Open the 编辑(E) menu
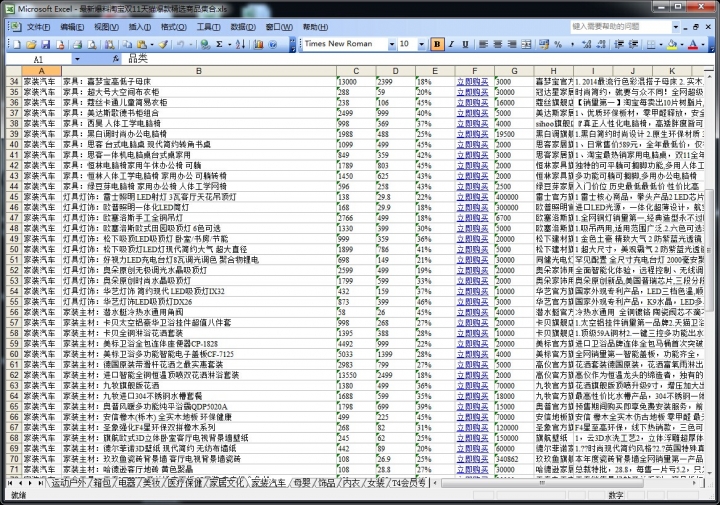Image resolution: width=720 pixels, height=505 pixels. tap(72, 27)
